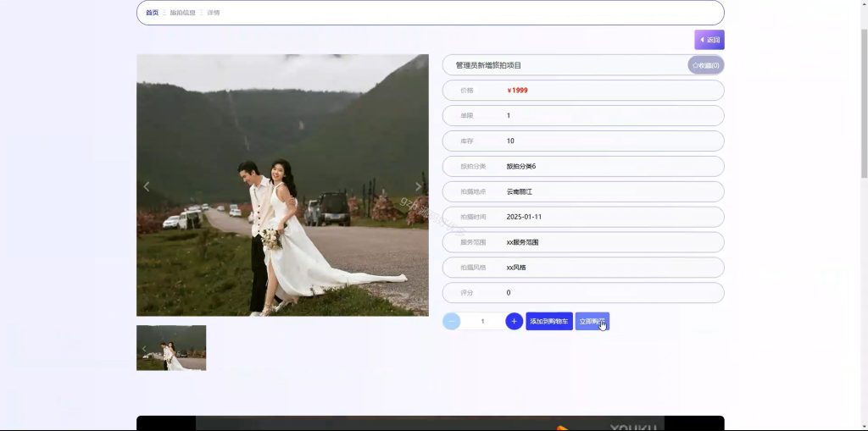Increase quantity with the plus button
Viewport: 868px width, 431px height.
point(514,321)
